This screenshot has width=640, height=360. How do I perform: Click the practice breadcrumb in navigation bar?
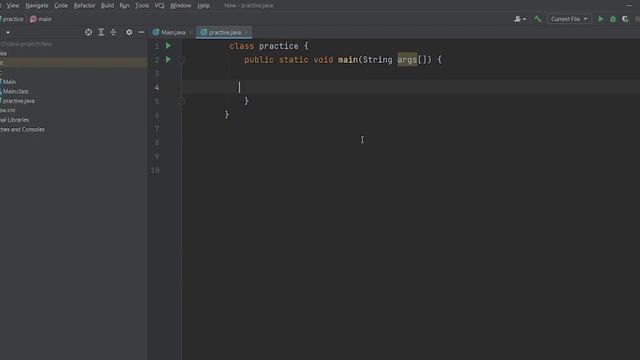tap(12, 19)
